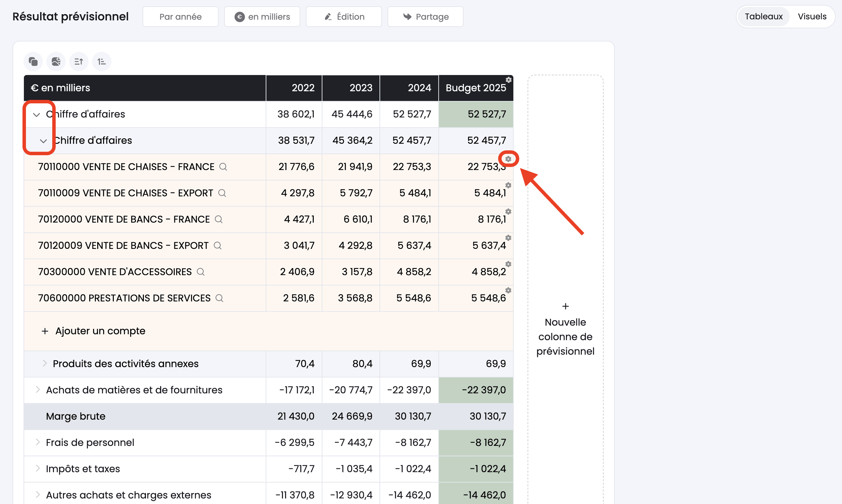The width and height of the screenshot is (842, 504).
Task: Click the chart visualization icon above the table
Action: pyautogui.click(x=56, y=62)
